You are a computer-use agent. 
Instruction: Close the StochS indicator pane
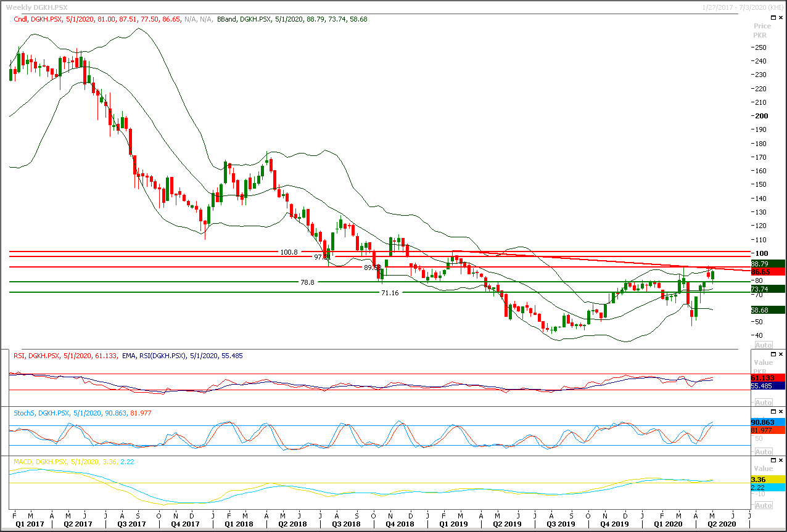(x=781, y=411)
